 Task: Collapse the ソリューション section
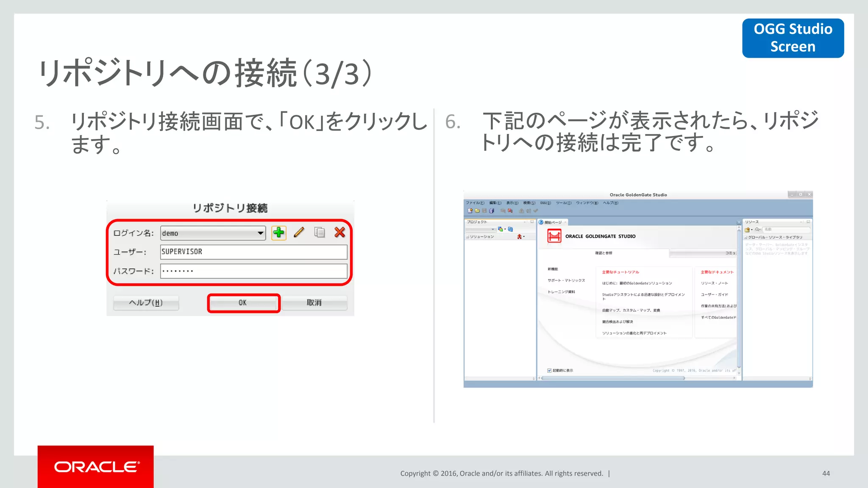point(467,237)
